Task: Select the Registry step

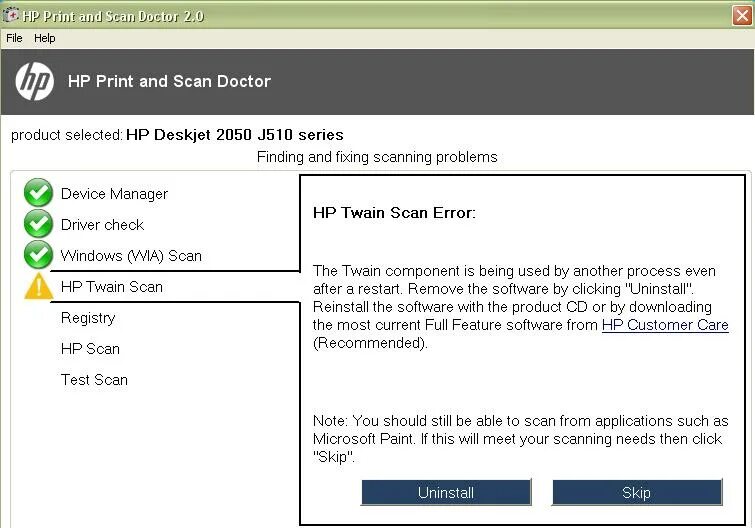Action: click(88, 318)
